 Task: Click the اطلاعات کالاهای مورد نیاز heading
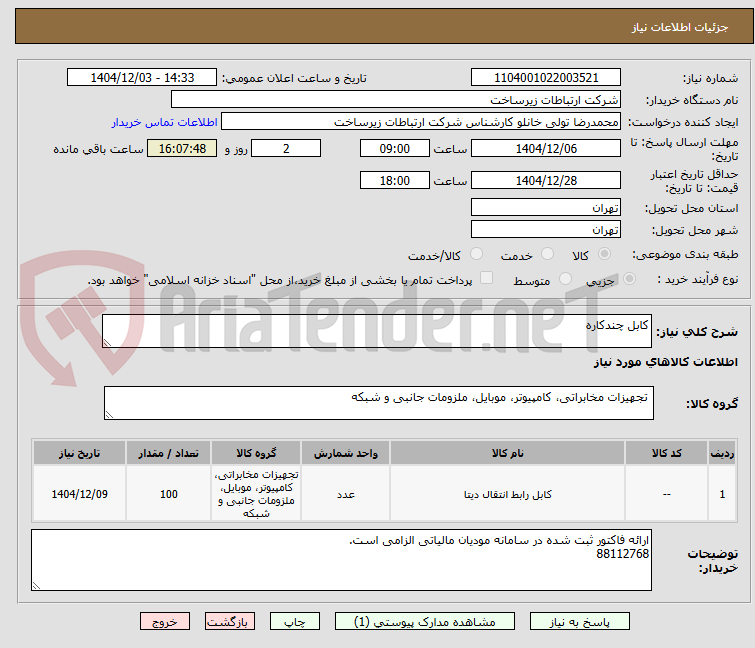pyautogui.click(x=665, y=362)
